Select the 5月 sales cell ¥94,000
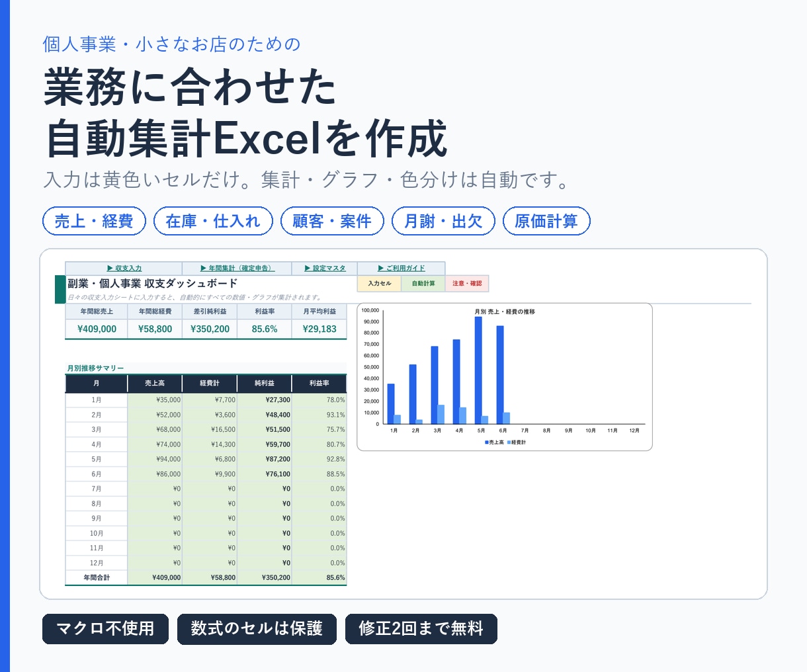Screen dimensions: 807x672 pos(155,459)
